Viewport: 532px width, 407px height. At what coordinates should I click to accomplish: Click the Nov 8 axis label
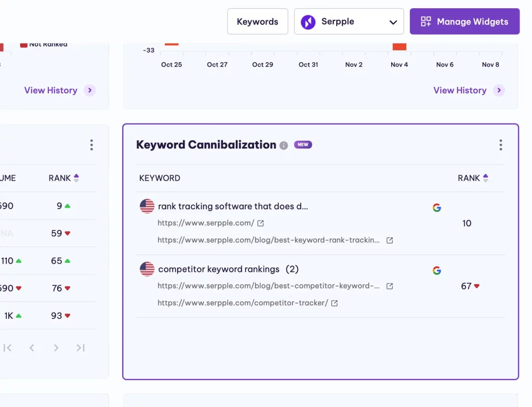tap(490, 64)
